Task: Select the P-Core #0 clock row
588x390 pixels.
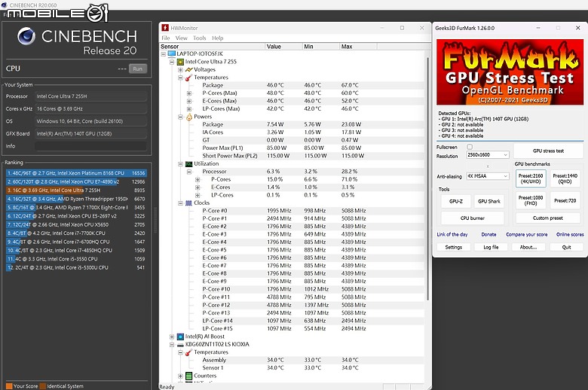Action: click(x=292, y=211)
